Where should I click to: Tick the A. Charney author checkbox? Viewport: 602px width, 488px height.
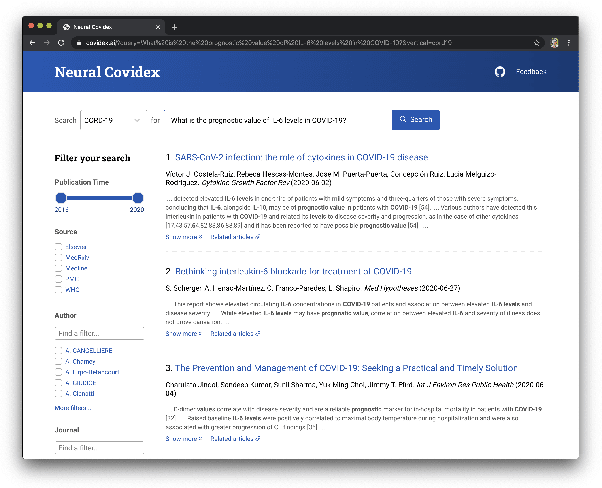click(58, 361)
